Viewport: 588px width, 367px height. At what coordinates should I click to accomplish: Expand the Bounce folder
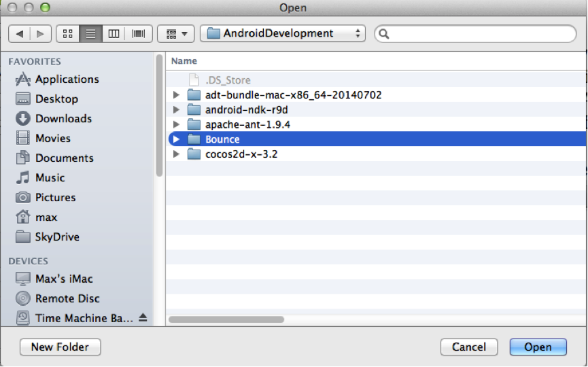point(176,139)
